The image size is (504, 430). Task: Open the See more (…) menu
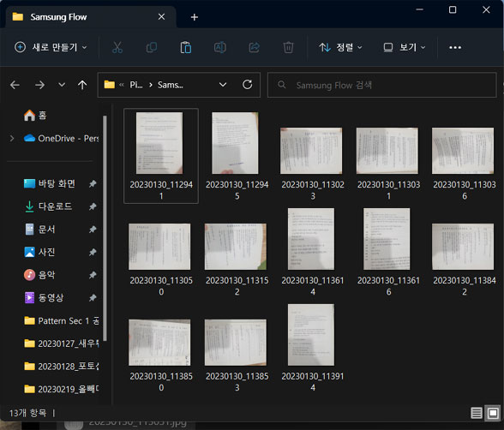tap(455, 47)
